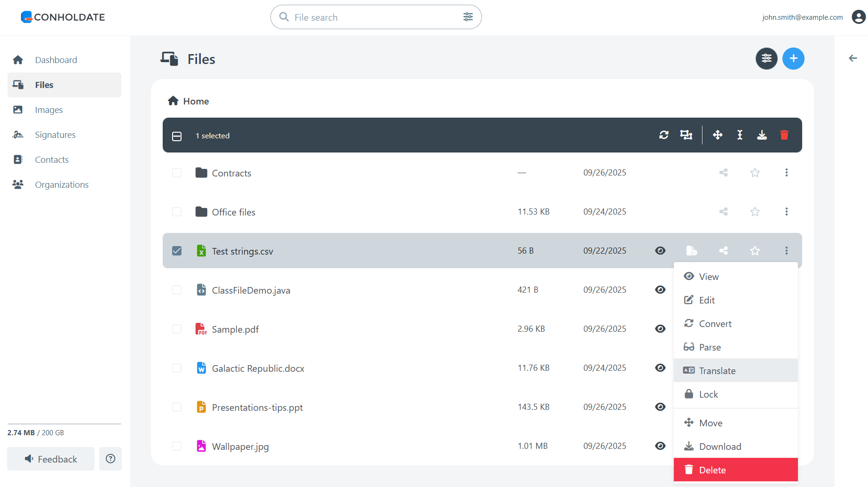Open the three-dot menu for Contracts

(786, 173)
